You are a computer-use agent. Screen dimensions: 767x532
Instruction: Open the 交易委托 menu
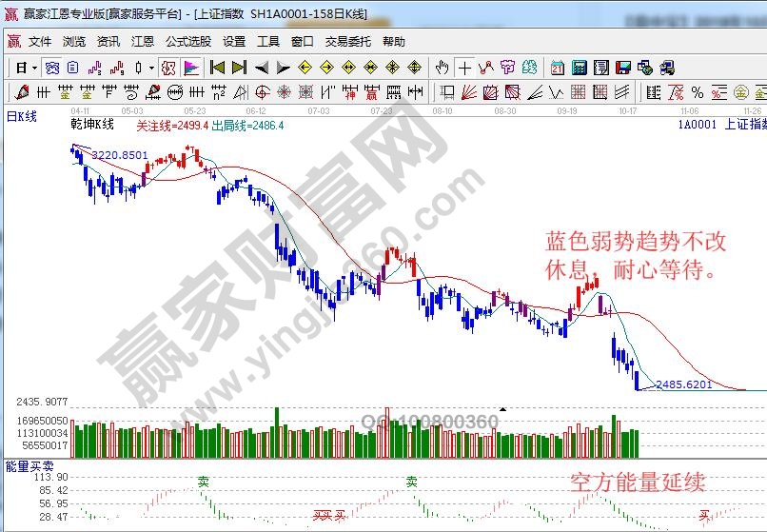coord(348,42)
